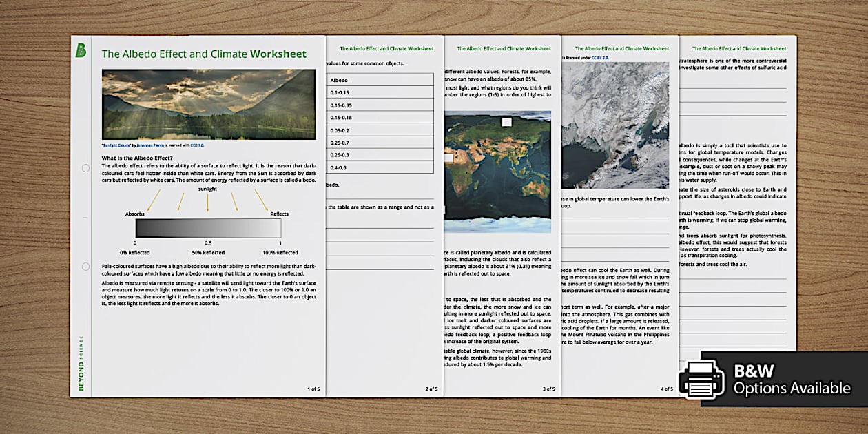
Task: Click the upper punch hole on page 1
Action: (85, 168)
